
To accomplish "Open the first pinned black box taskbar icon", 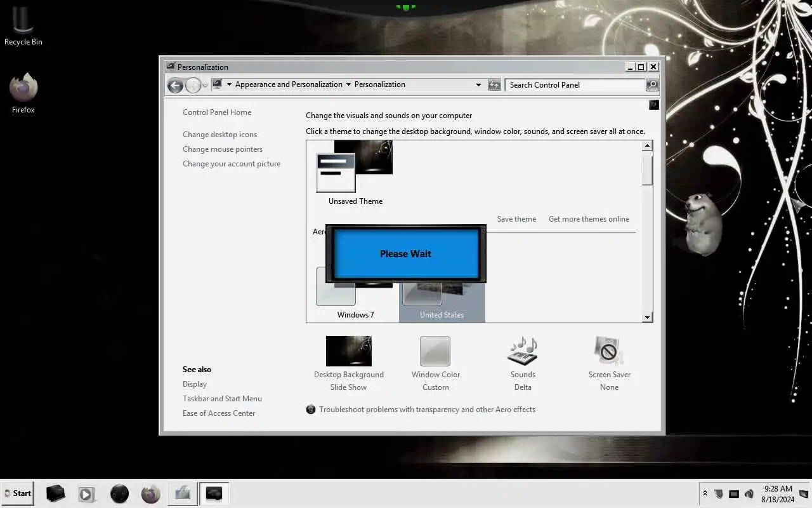I will [x=56, y=493].
